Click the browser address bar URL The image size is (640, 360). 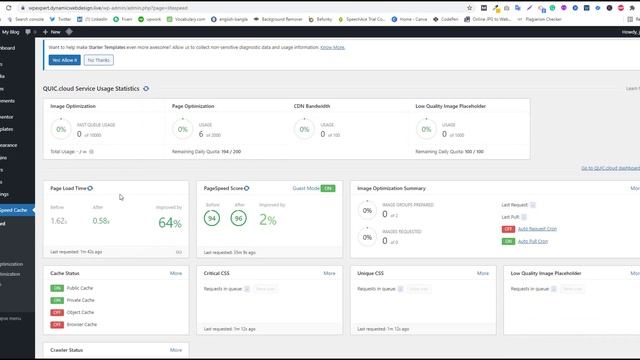[108, 8]
